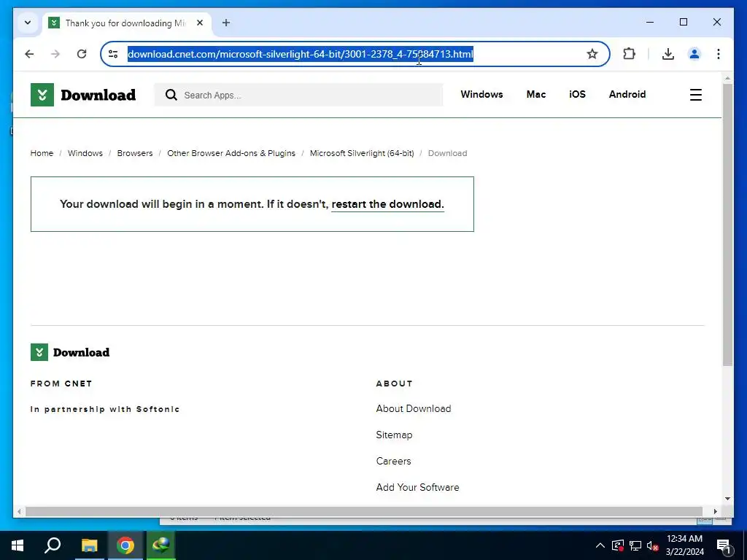The image size is (747, 560).
Task: Open a new tab with plus button
Action: [226, 23]
